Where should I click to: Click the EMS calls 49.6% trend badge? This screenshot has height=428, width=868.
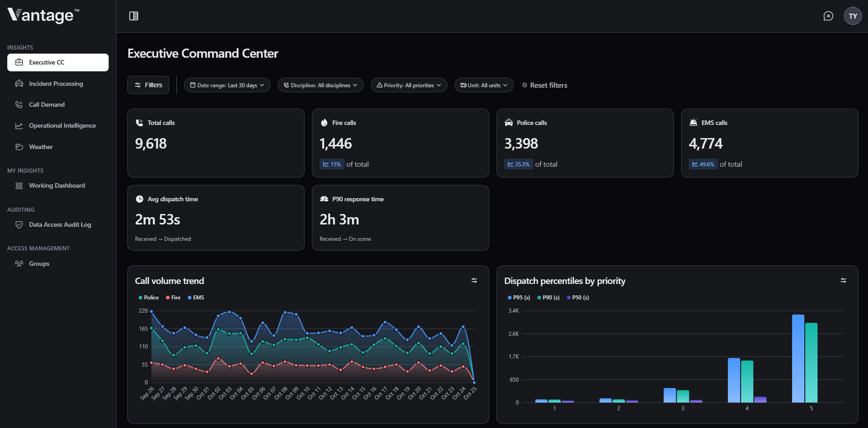(703, 164)
